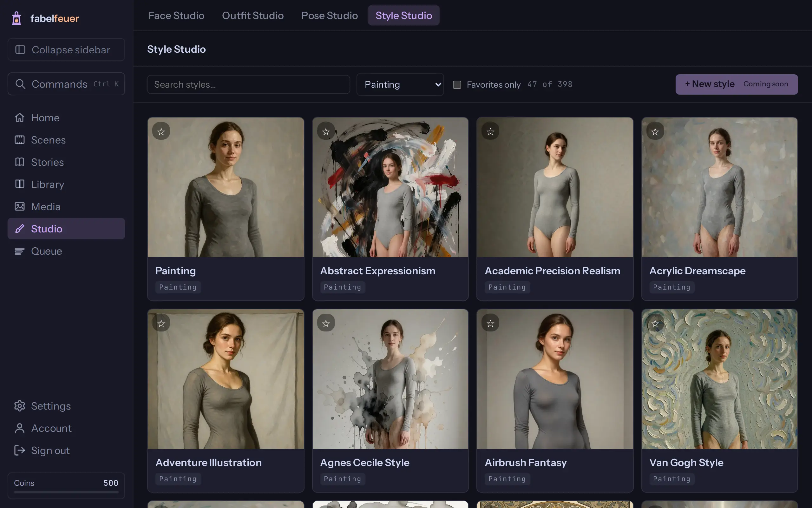Click the Coins balance progress bar
The width and height of the screenshot is (812, 508).
point(66,492)
